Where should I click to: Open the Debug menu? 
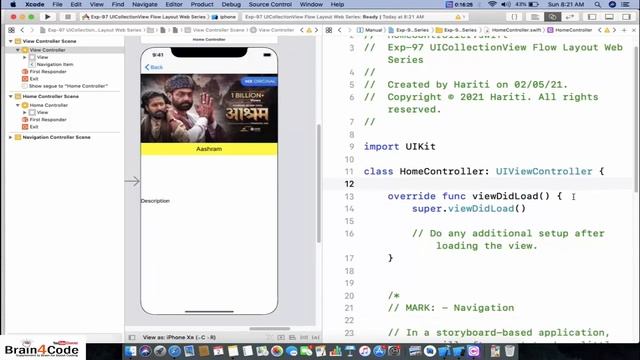pos(231,4)
